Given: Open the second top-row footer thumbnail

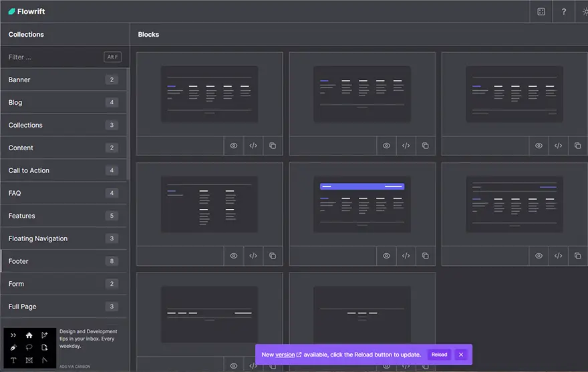Looking at the screenshot, I should [x=362, y=94].
